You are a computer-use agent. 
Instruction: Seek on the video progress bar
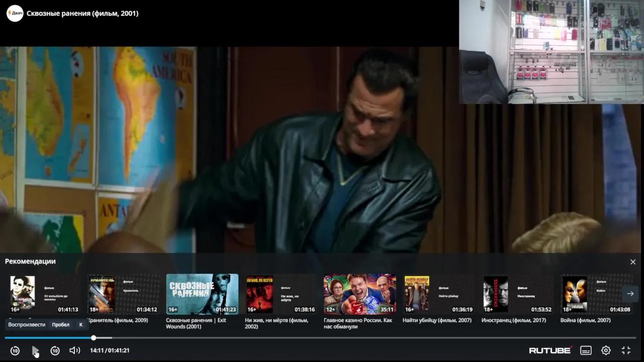[x=320, y=338]
